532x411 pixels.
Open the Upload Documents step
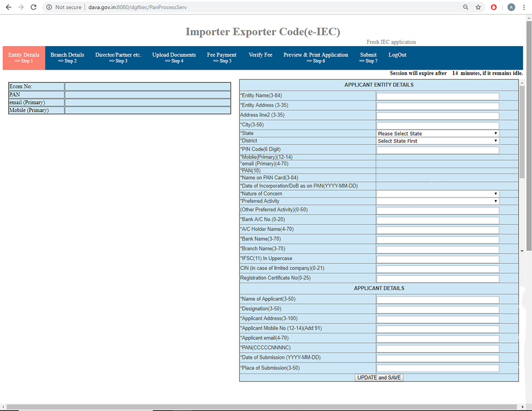(x=174, y=58)
